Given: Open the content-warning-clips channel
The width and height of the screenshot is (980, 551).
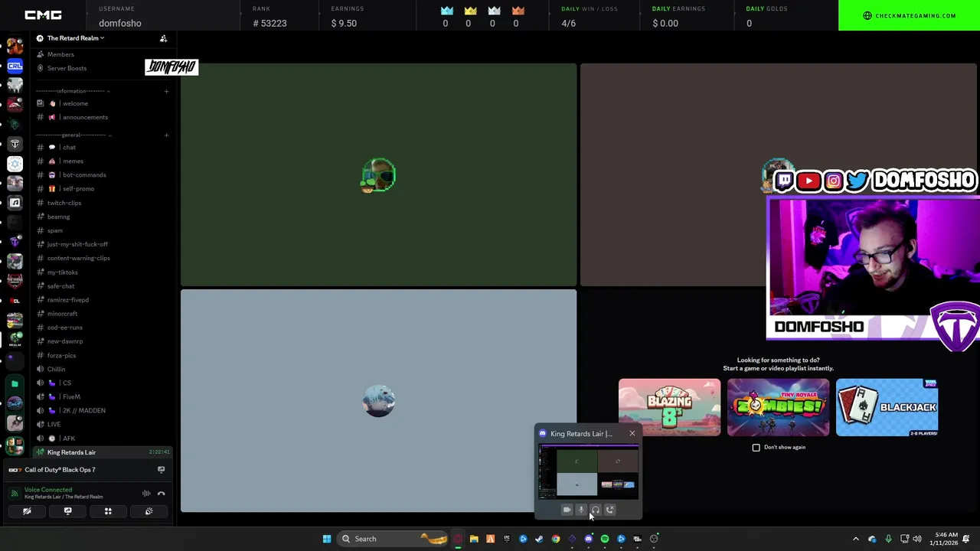Looking at the screenshot, I should point(78,258).
